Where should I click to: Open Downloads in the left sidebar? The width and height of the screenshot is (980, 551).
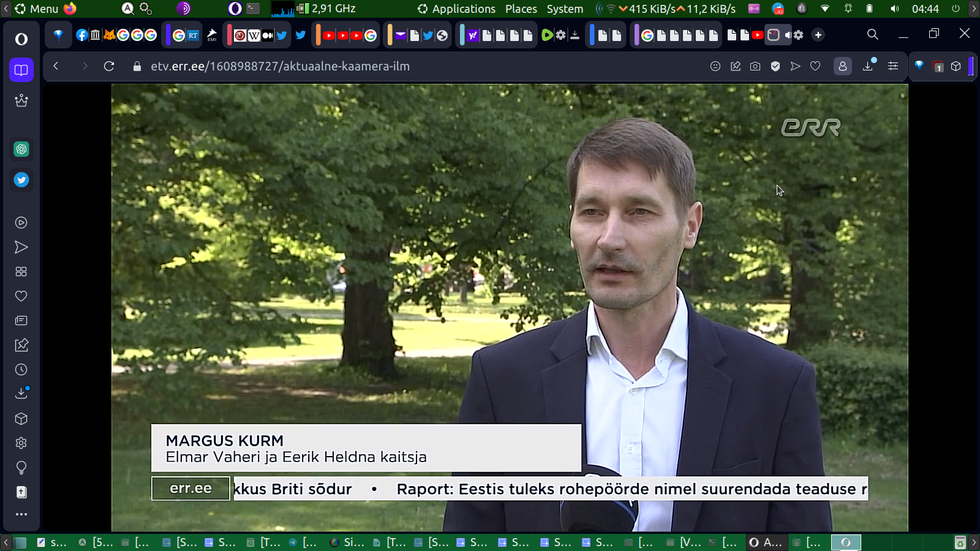pos(21,393)
